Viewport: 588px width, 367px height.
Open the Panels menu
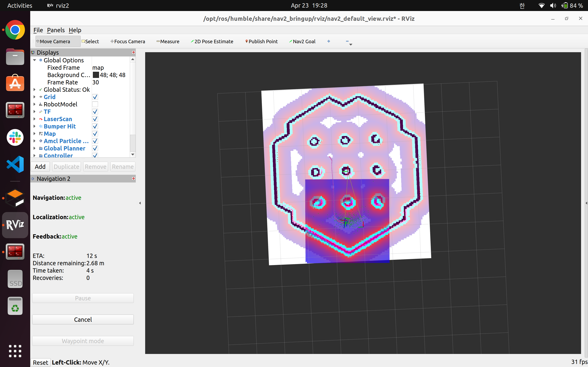pyautogui.click(x=56, y=30)
